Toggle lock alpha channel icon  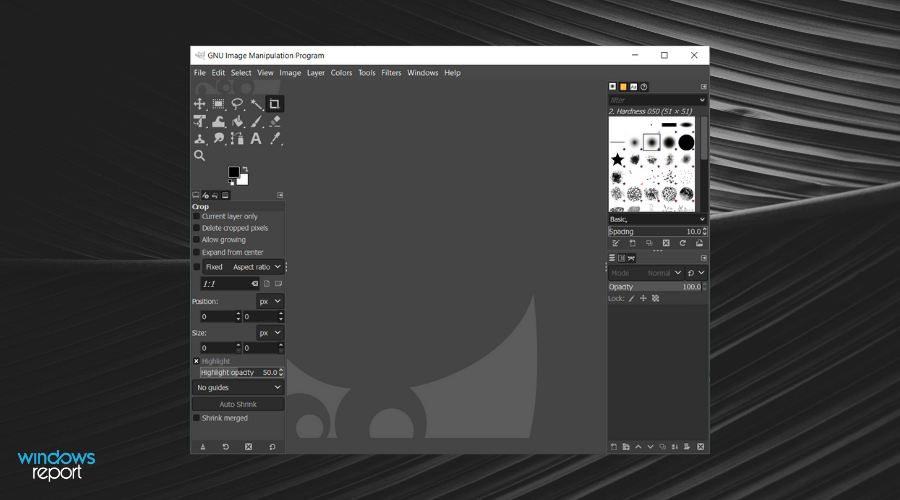[655, 299]
